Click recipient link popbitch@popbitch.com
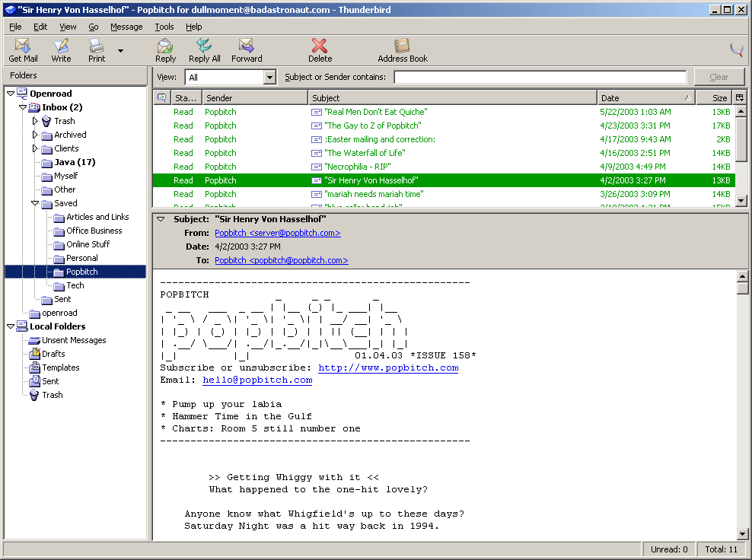The height and width of the screenshot is (560, 752). point(282,260)
